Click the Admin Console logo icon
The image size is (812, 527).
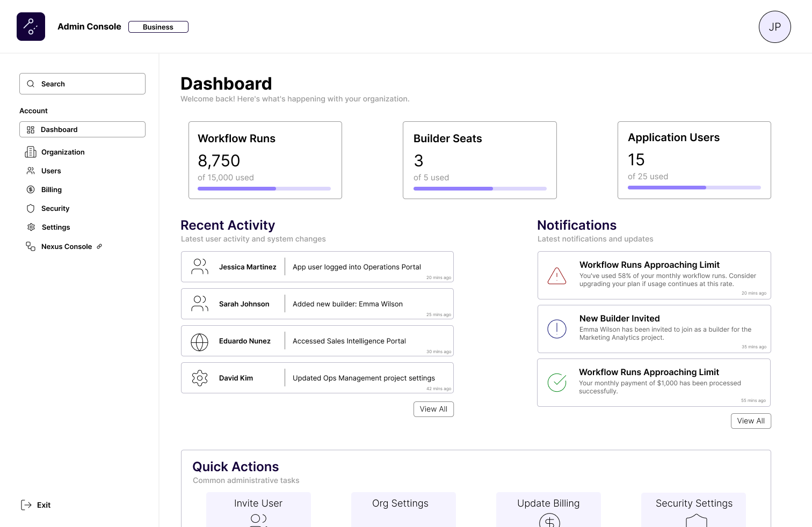(x=31, y=27)
